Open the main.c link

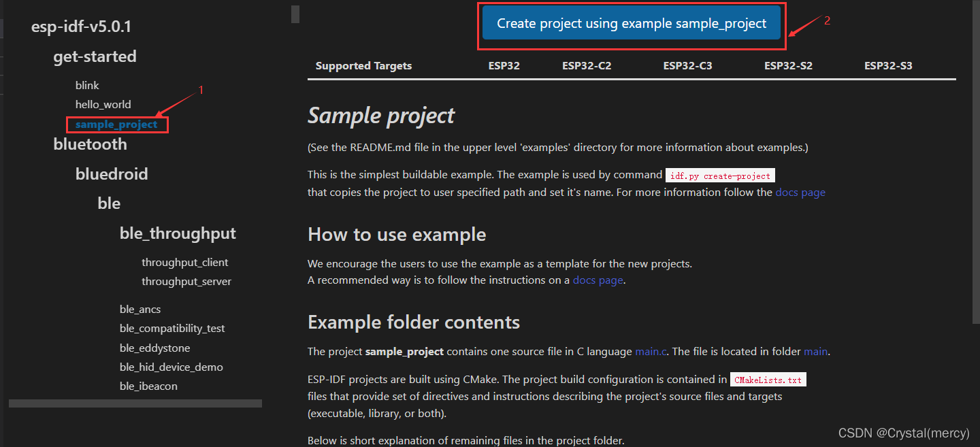tap(652, 352)
